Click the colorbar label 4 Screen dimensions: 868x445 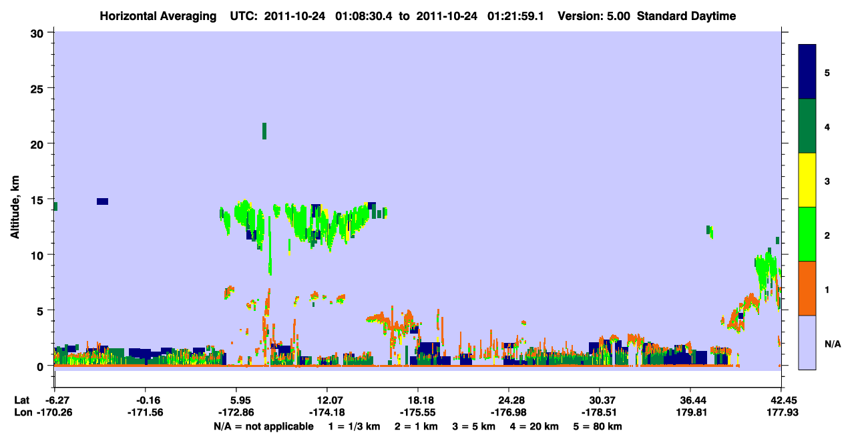click(x=827, y=126)
